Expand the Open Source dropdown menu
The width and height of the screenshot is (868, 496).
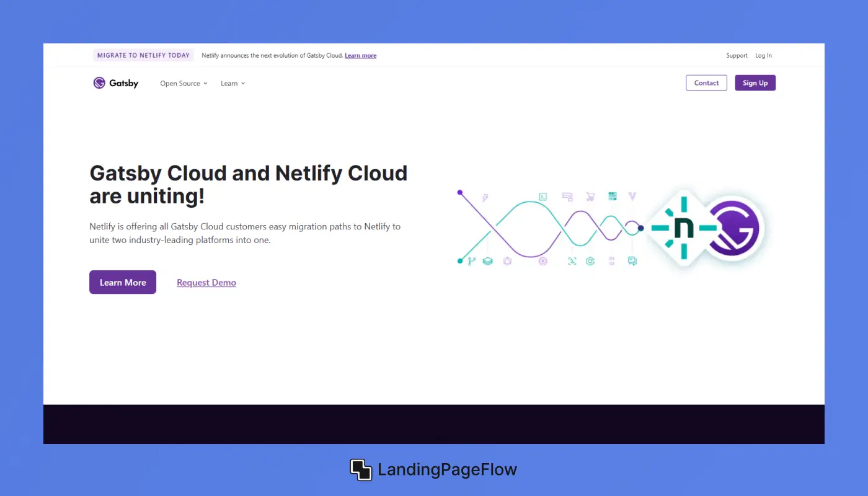[x=184, y=84]
